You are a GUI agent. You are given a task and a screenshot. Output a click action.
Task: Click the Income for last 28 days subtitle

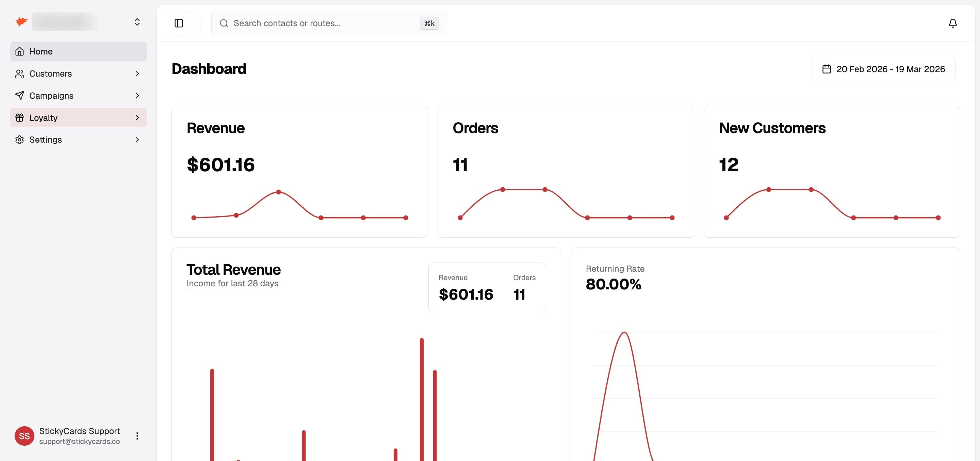(232, 284)
